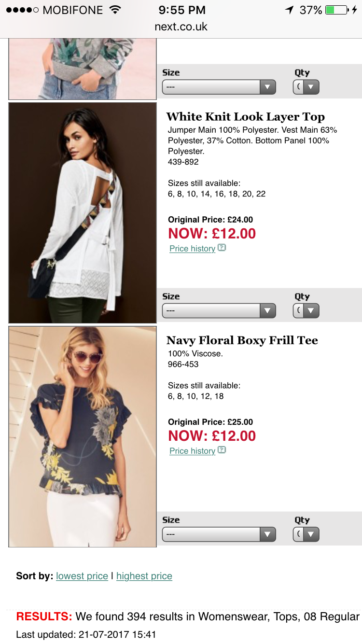Open Size dropdown for Navy Floral Boxy Frill Tee
362x644 pixels.
pos(219,534)
